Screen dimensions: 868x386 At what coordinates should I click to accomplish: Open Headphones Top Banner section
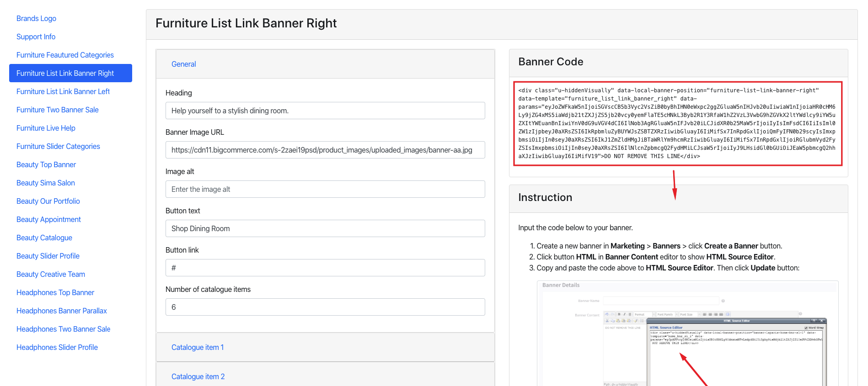55,292
